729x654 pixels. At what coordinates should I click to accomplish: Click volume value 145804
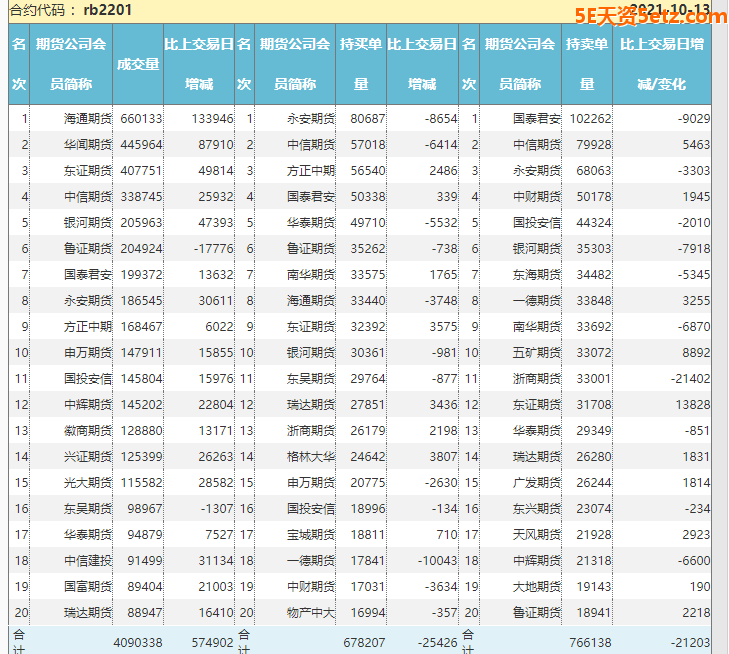[x=141, y=379]
